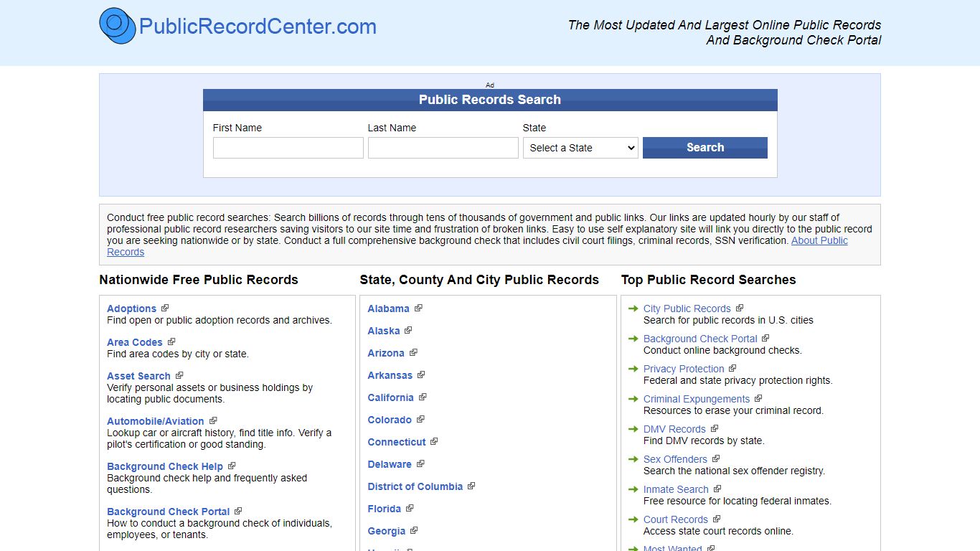The height and width of the screenshot is (551, 980).
Task: Click the green arrow icon beside Criminal Expungements
Action: [632, 399]
